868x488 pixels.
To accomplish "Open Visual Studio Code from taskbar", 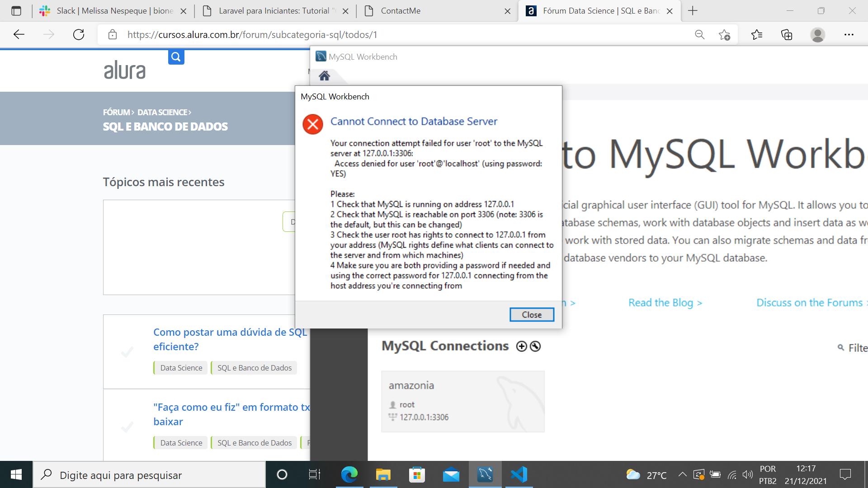I will coord(519,474).
